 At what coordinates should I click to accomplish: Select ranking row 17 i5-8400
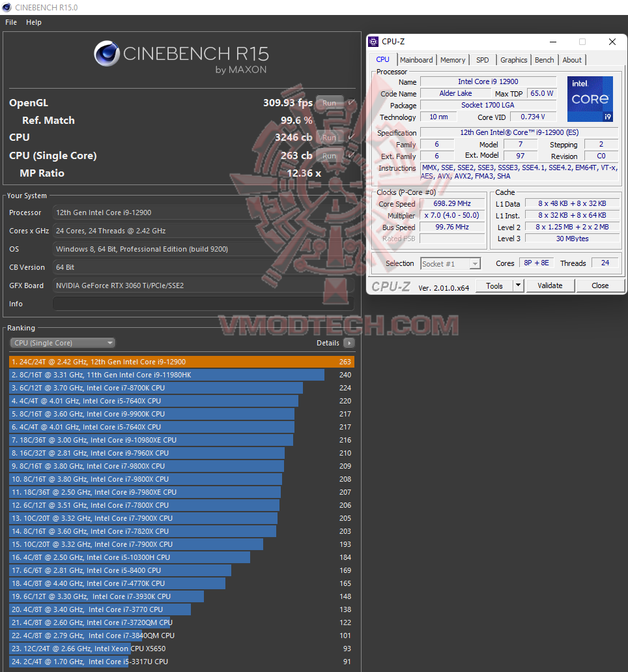[x=182, y=570]
